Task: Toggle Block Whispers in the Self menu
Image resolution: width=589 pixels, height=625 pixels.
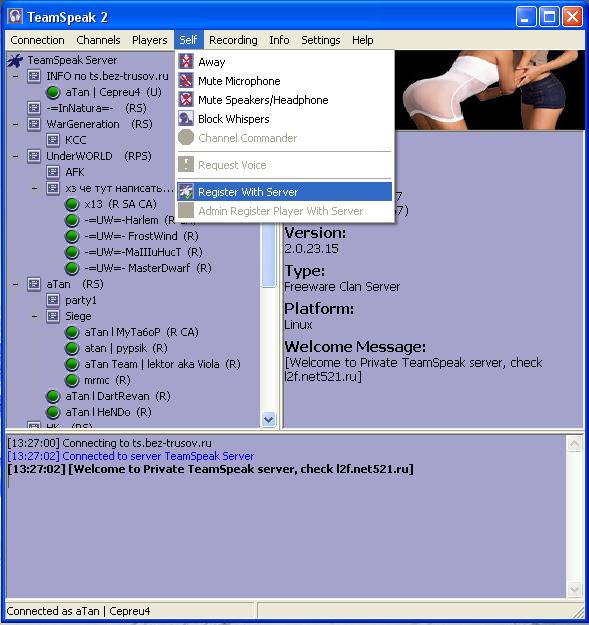Action: (285, 119)
